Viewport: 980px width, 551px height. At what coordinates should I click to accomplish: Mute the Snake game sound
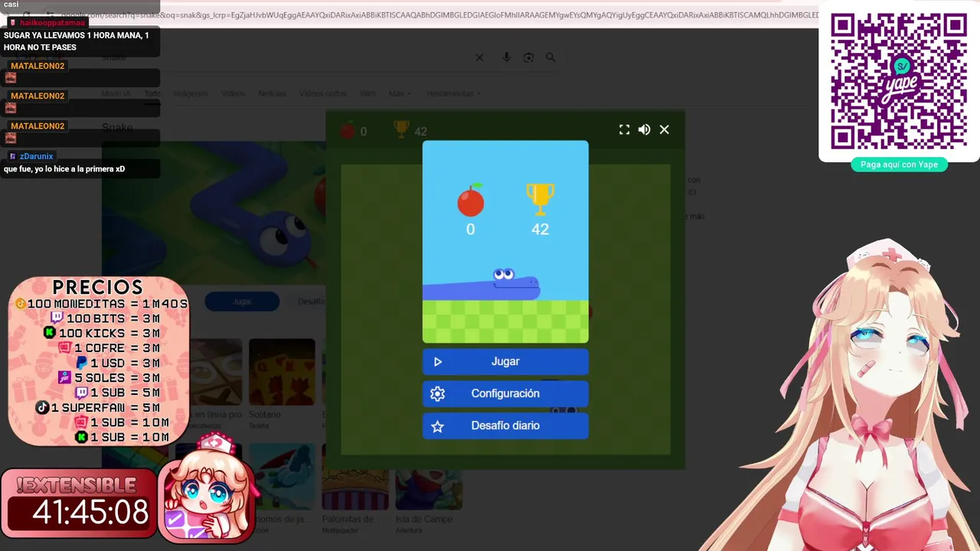tap(645, 130)
